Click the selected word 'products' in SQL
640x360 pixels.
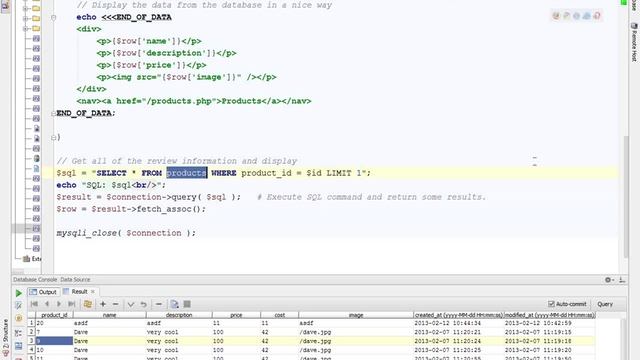coord(187,173)
